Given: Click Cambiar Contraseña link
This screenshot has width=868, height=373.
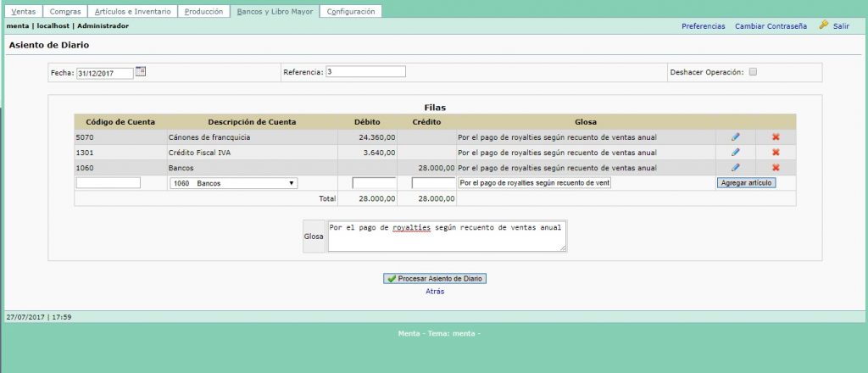Looking at the screenshot, I should pos(771,26).
